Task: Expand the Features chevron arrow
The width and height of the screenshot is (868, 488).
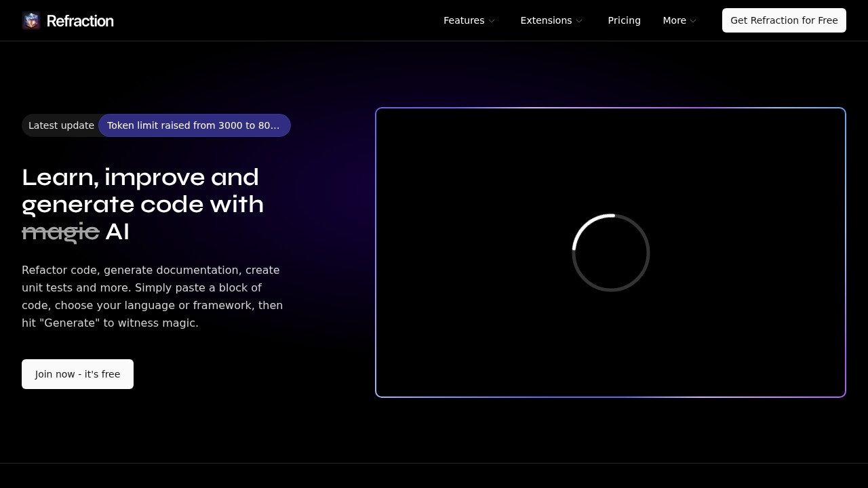Action: 492,21
